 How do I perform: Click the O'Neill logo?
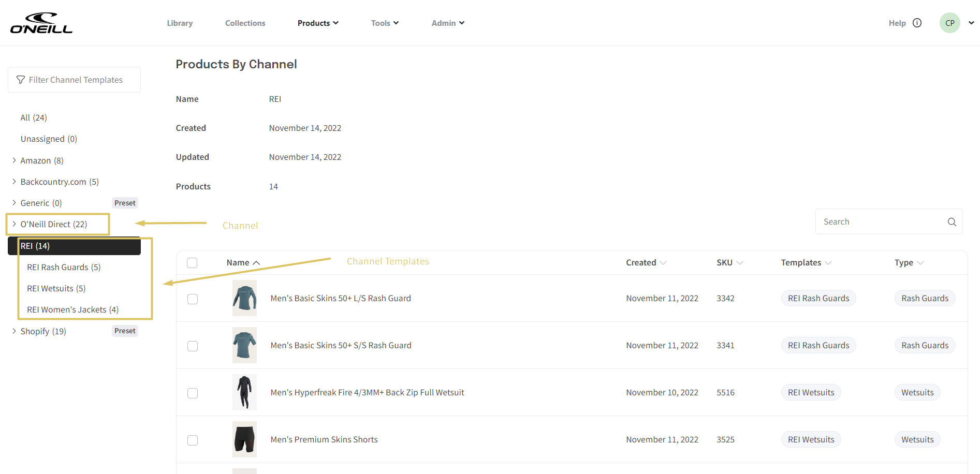(41, 23)
